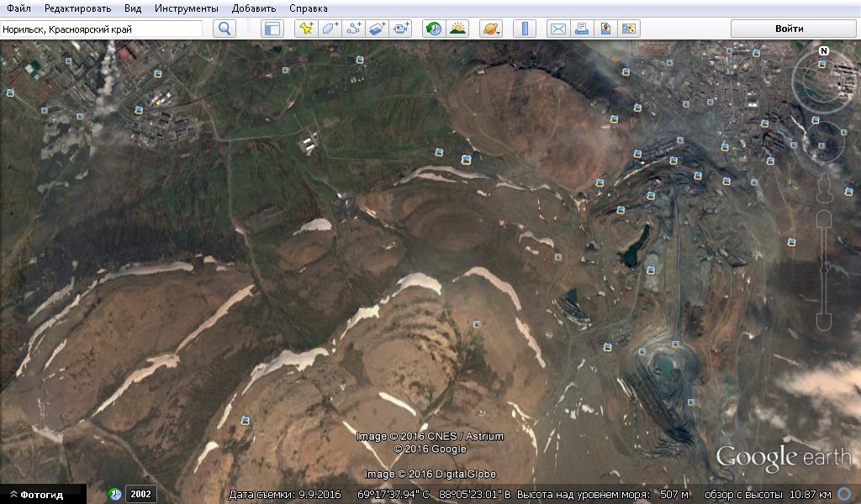Select the add polygon tool

[x=330, y=29]
